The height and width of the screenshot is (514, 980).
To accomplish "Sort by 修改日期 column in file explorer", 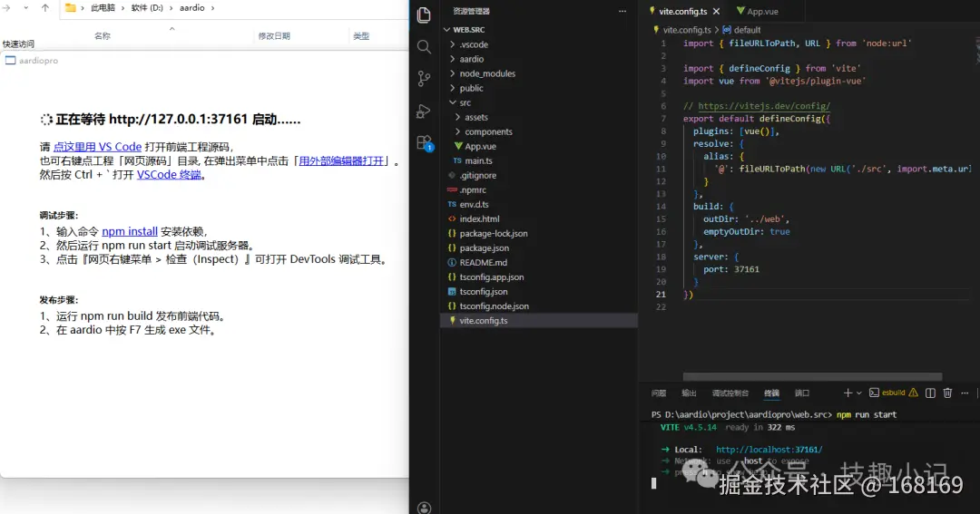I will 274,36.
